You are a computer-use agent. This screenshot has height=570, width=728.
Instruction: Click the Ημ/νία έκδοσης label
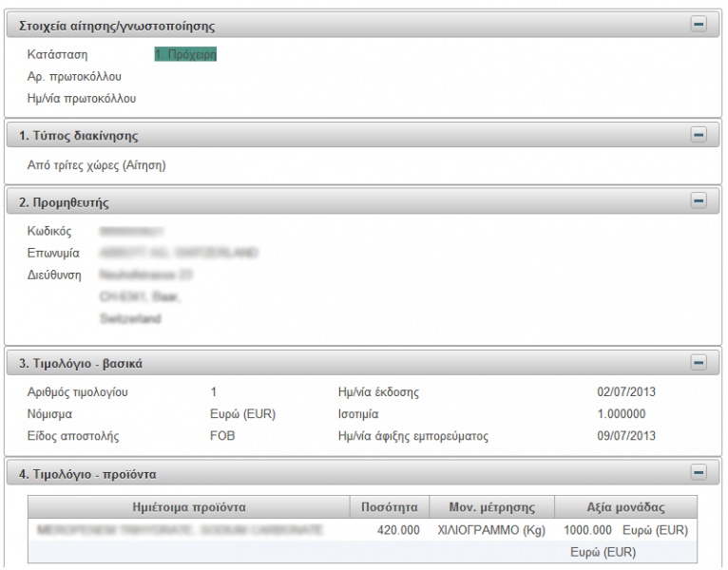tap(378, 392)
